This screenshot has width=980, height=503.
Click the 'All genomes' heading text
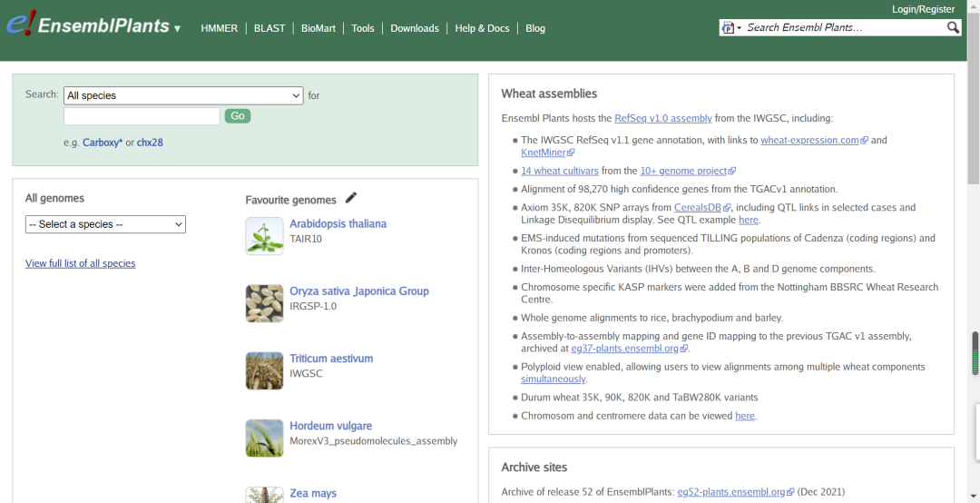(55, 198)
